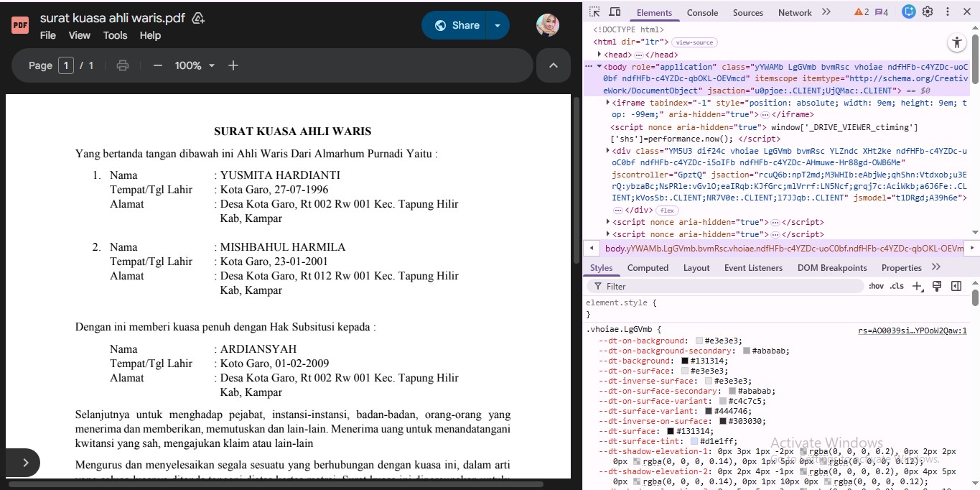The height and width of the screenshot is (490, 980).
Task: Click the #131314 --dt-background color swatch
Action: [x=685, y=361]
